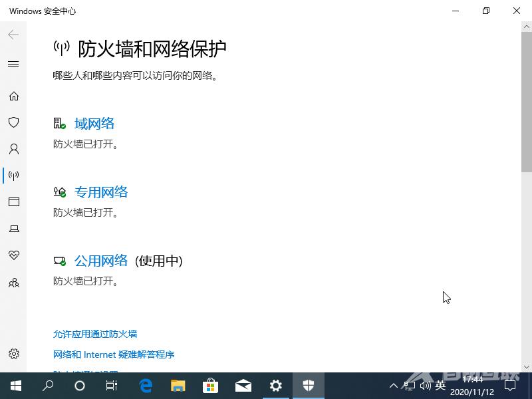Open Microsoft Store from taskbar
Image resolution: width=532 pixels, height=399 pixels.
pyautogui.click(x=210, y=386)
